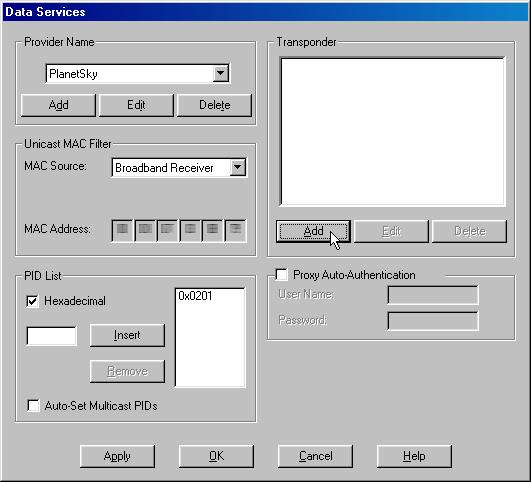Click Delete under Provider Name
The image size is (531, 482).
(214, 105)
